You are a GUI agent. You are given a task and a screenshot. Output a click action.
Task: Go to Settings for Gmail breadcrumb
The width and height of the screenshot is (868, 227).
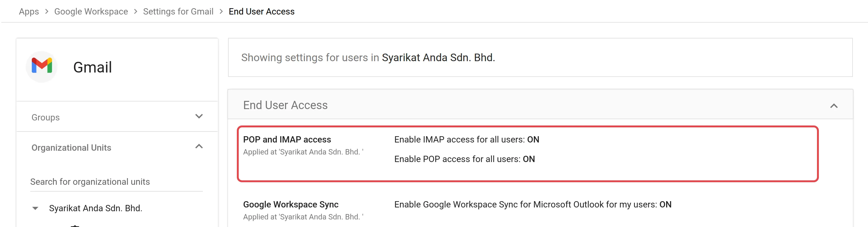178,11
